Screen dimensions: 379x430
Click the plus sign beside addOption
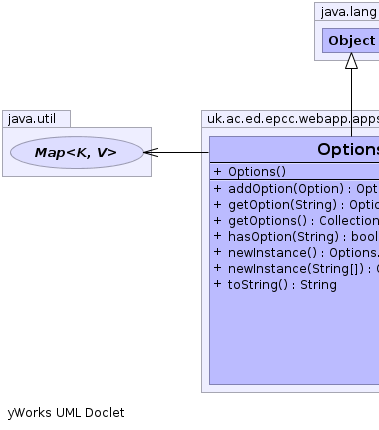[217, 188]
